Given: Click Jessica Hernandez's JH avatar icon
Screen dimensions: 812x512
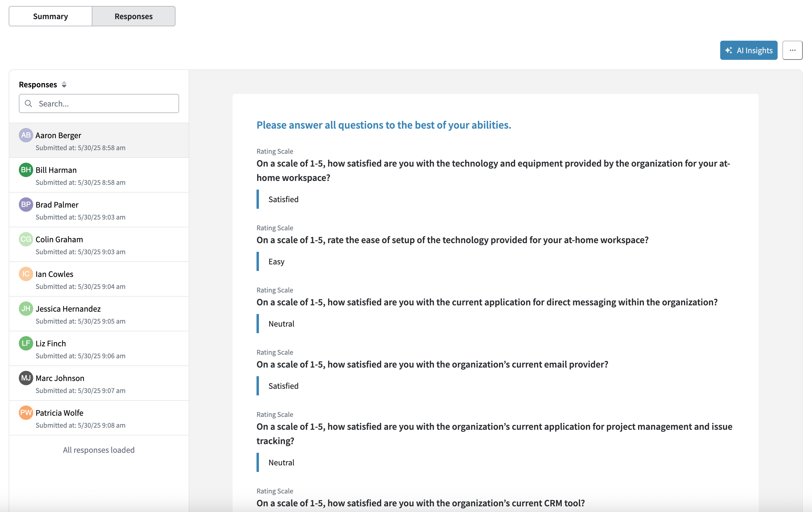Looking at the screenshot, I should pos(26,309).
